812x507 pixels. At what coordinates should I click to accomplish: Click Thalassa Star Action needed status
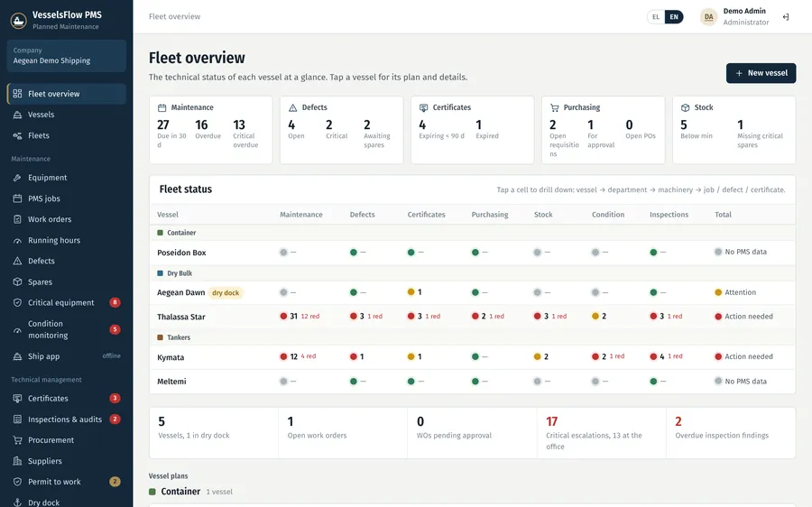743,316
